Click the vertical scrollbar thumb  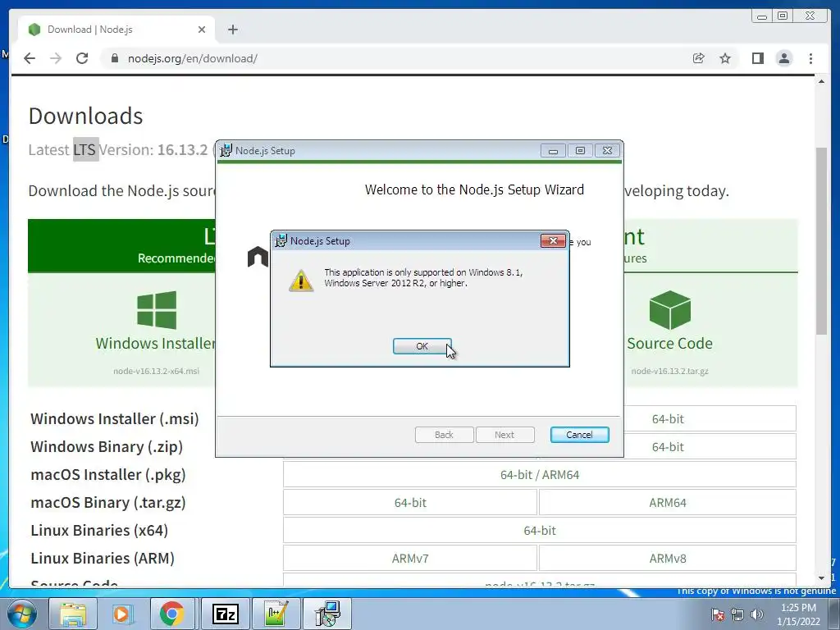[x=821, y=241]
